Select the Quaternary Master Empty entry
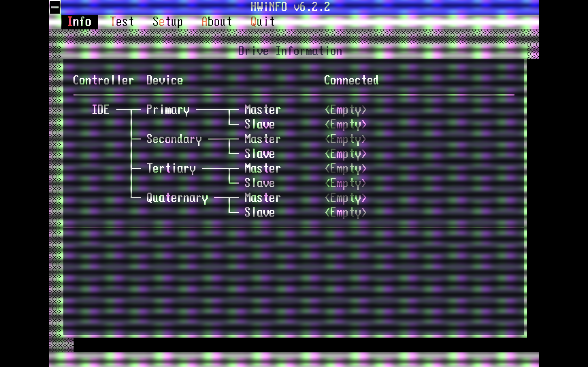588x367 pixels. (x=346, y=198)
